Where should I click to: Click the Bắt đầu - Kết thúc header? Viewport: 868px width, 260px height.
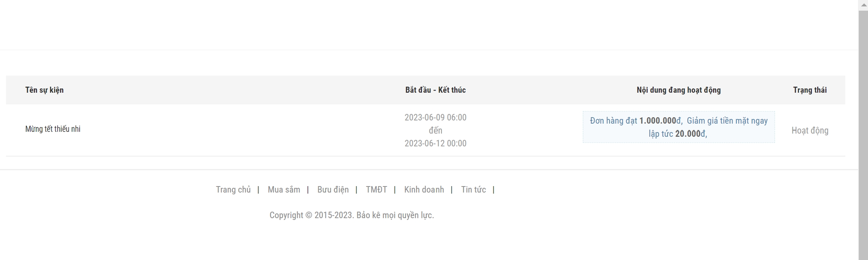point(435,90)
